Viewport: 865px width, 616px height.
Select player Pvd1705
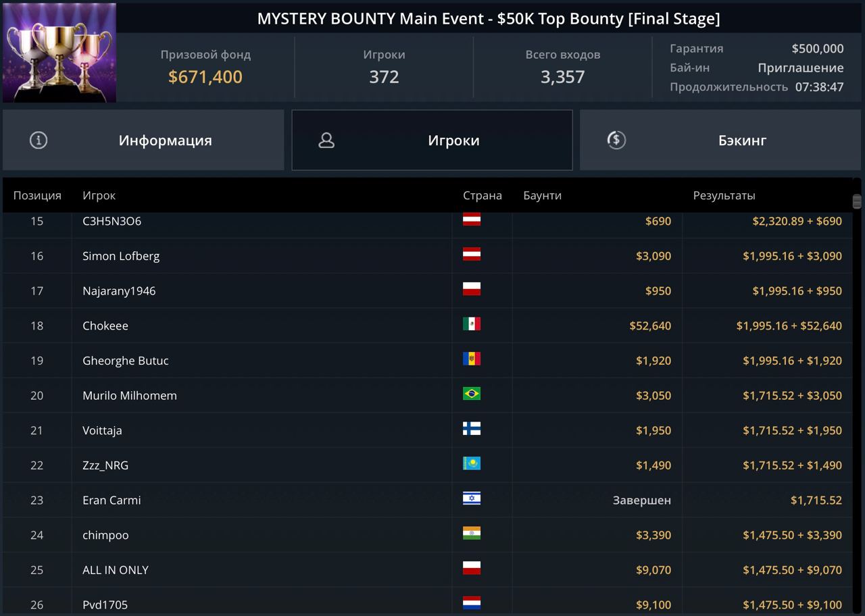click(x=105, y=605)
